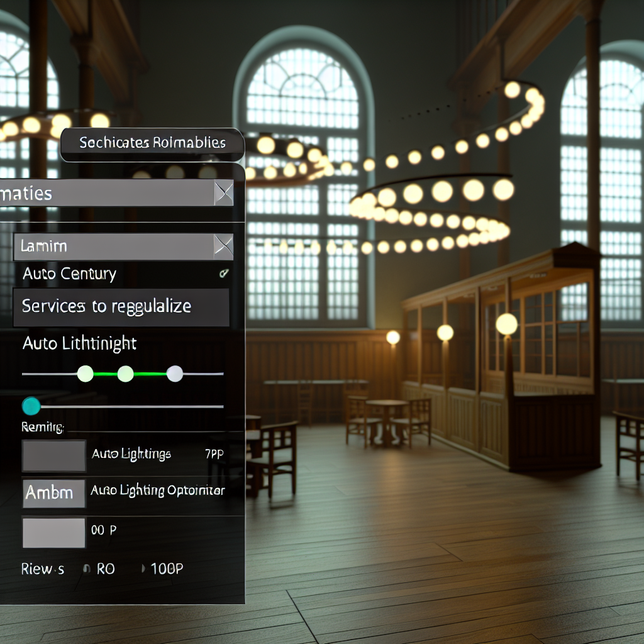
Task: Close the 'maties' panel header X icon
Action: (x=223, y=193)
